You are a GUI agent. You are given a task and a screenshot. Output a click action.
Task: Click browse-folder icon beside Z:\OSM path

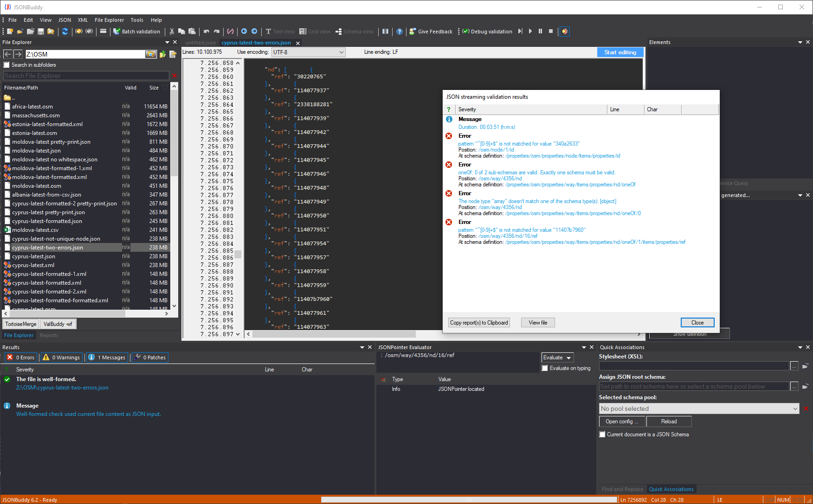[x=151, y=54]
